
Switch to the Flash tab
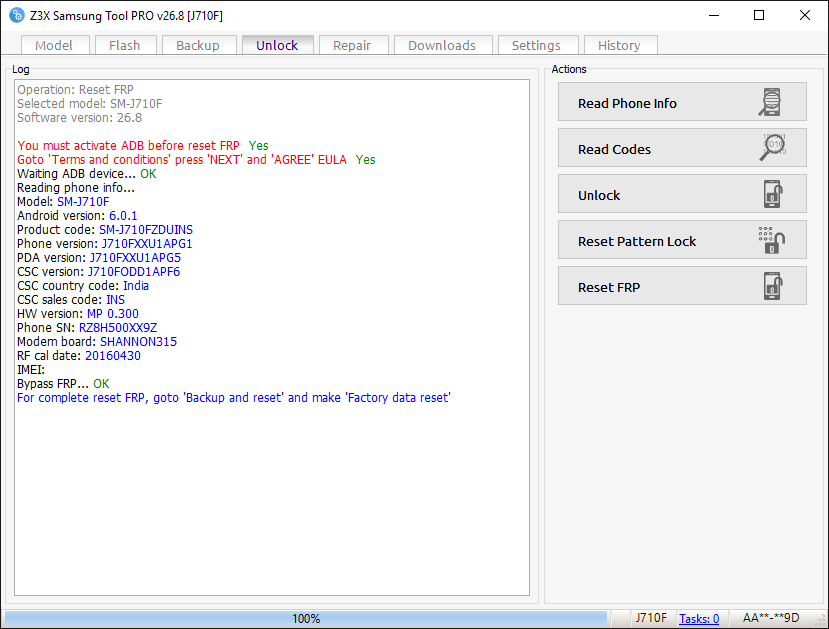[125, 45]
